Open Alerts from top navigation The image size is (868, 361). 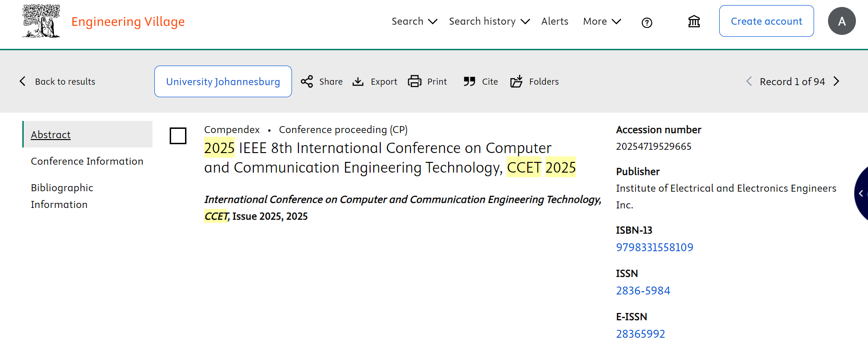(555, 21)
